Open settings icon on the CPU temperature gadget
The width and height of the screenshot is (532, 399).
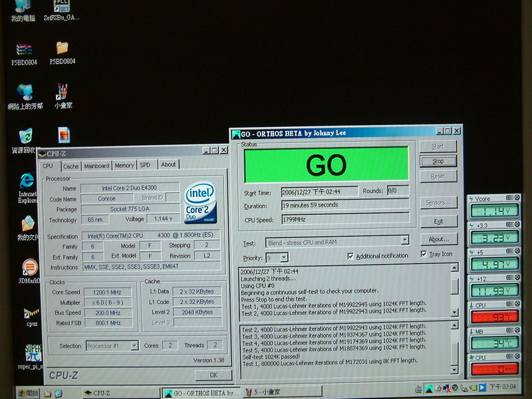[509, 304]
